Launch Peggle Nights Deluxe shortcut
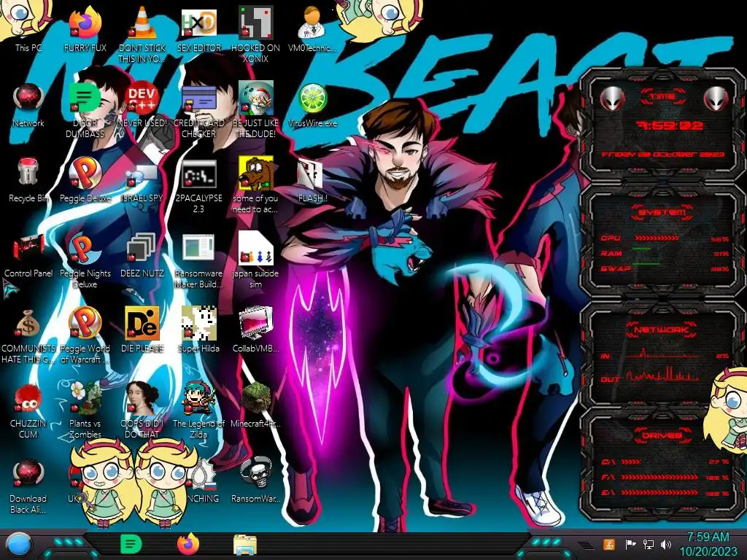This screenshot has width=747, height=560. 85,261
